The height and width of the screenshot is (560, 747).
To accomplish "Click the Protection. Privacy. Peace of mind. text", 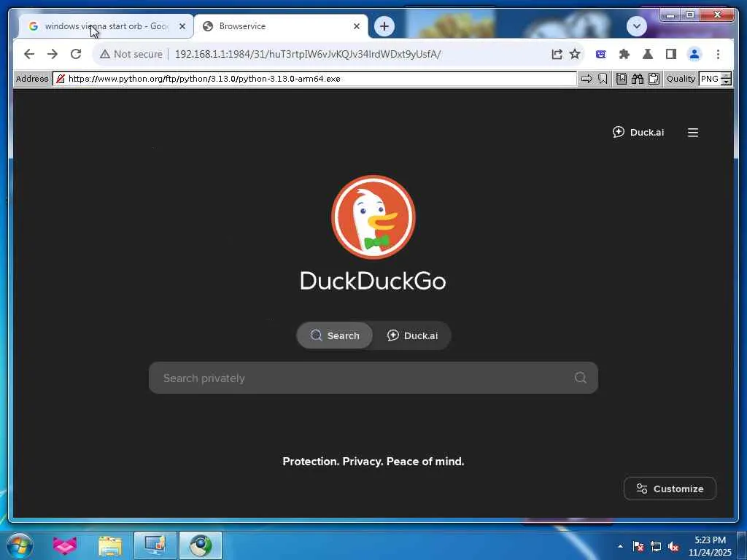I will (373, 462).
